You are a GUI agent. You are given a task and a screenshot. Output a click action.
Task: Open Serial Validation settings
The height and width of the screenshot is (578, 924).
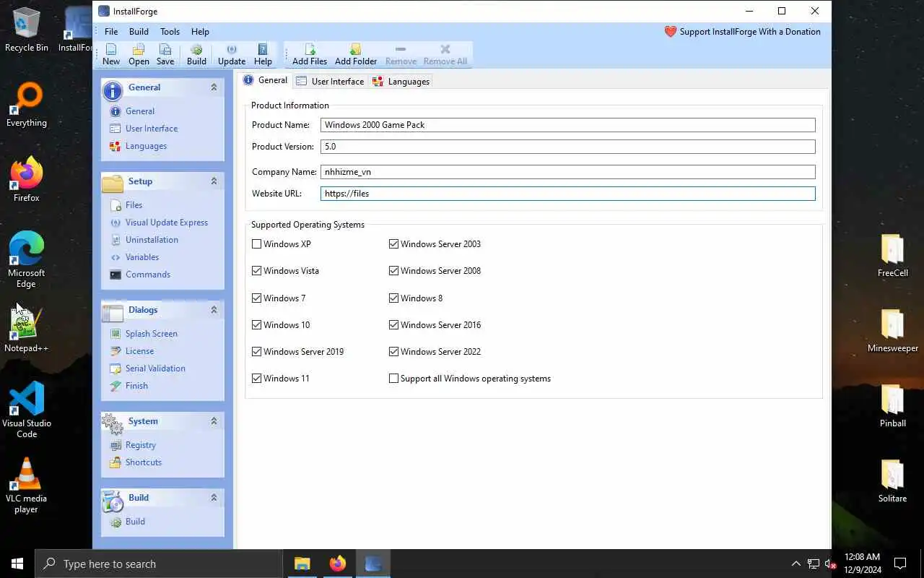(155, 368)
